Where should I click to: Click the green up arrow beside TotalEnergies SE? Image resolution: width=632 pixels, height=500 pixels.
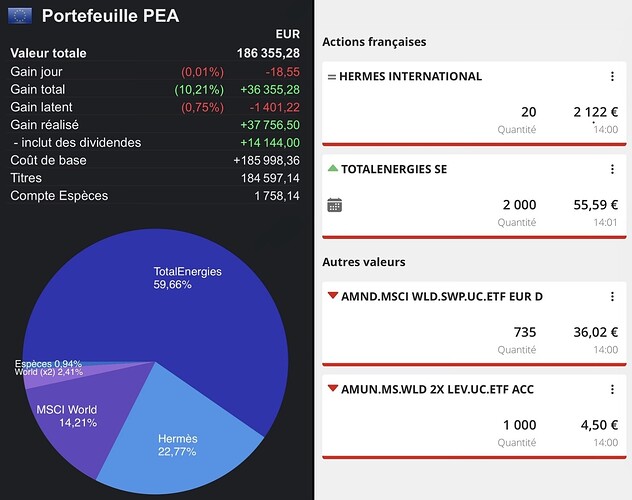click(333, 169)
